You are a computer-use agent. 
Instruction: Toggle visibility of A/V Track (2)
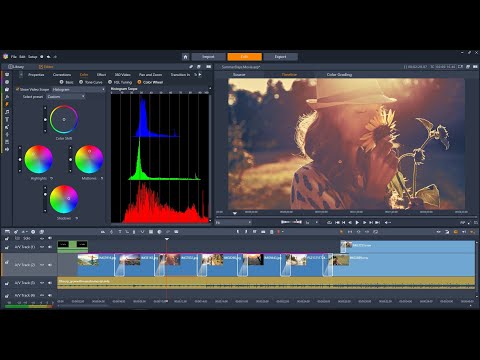[x=42, y=265]
